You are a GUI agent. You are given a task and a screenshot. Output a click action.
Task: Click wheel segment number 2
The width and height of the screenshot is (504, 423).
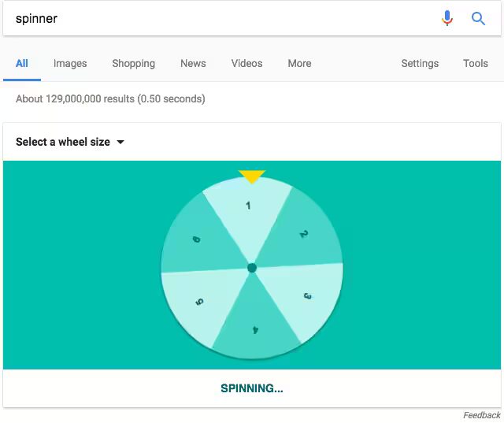[x=302, y=235]
